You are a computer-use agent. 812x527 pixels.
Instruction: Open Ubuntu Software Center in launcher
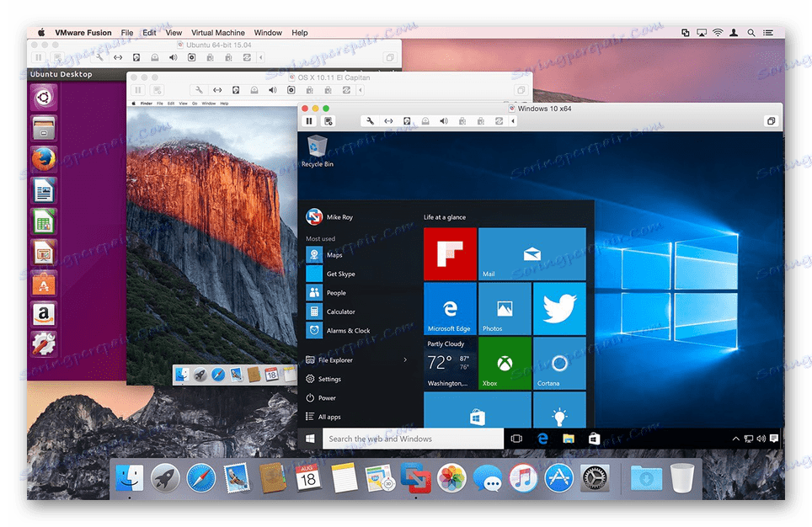pyautogui.click(x=44, y=284)
